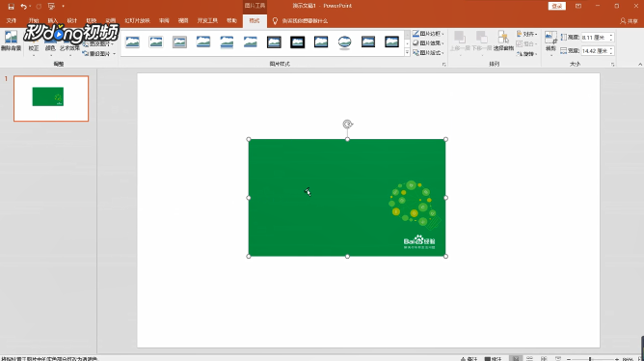
Task: Open the 图片版式 (Picture Layout) dropdown
Action: 428,53
